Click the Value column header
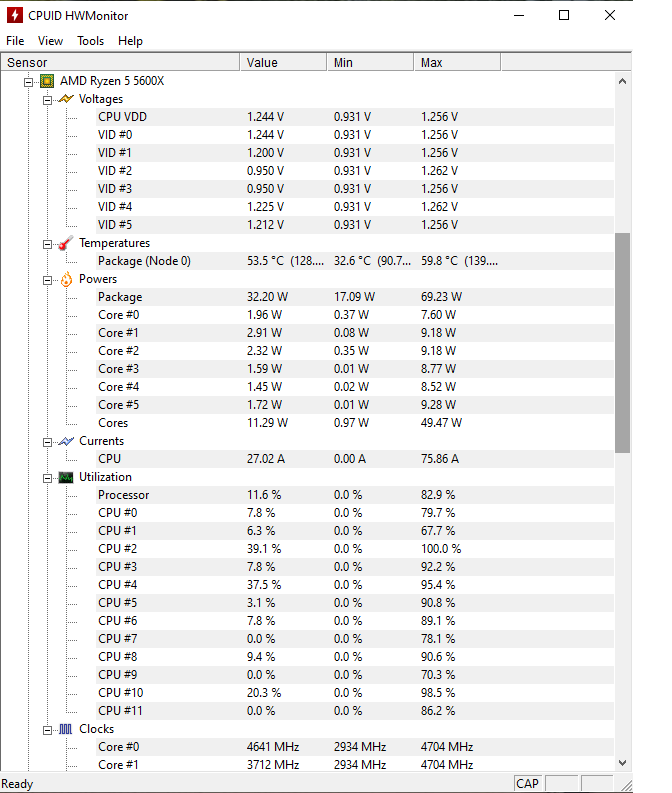The height and width of the screenshot is (793, 672). click(283, 63)
